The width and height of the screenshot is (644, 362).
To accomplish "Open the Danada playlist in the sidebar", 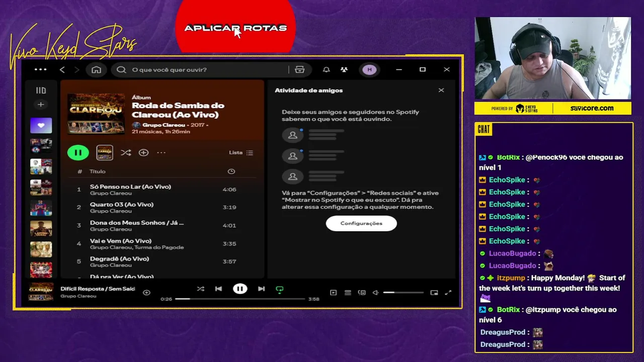I will click(x=41, y=270).
